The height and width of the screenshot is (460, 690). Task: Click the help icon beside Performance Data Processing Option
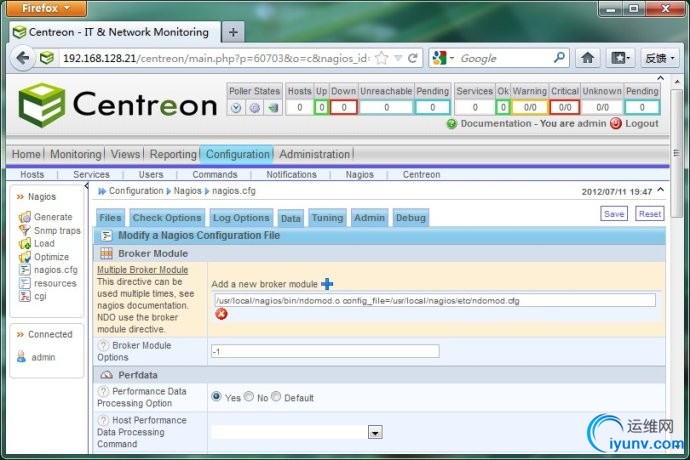coord(103,391)
